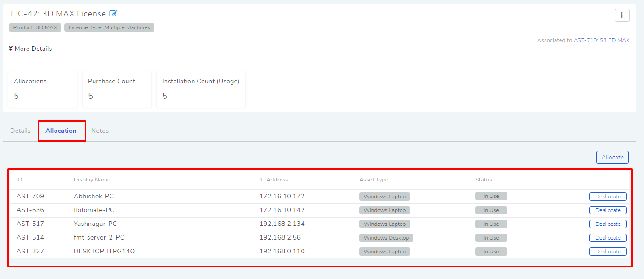Click Windows Desktop tag for fmt-server-2-PC

386,238
